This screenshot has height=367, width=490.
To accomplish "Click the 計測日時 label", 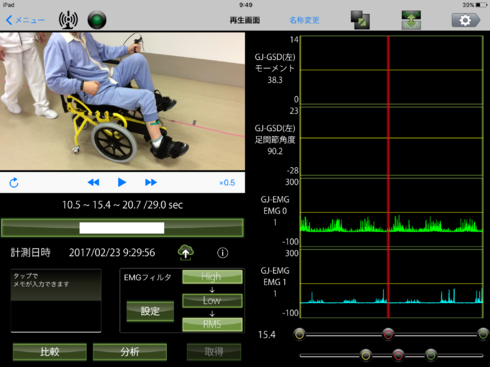I will point(30,253).
